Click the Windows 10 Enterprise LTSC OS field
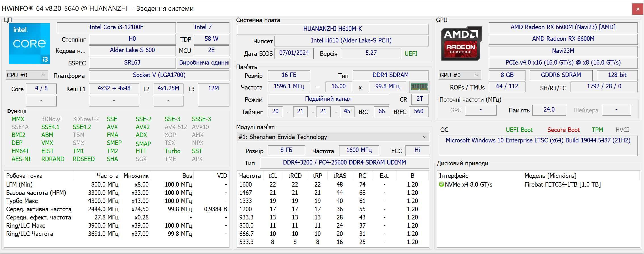Image resolution: width=644 pixels, height=254 pixels. [x=538, y=146]
